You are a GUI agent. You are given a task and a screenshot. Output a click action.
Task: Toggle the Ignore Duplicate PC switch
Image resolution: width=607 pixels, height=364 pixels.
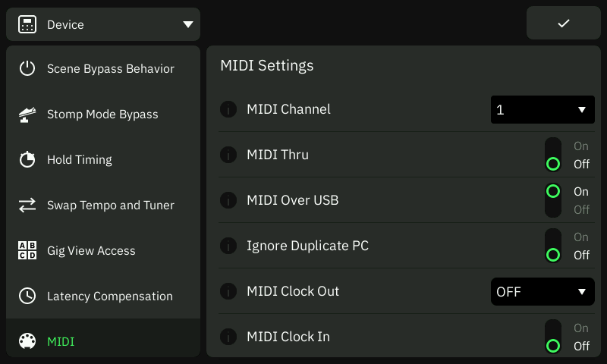(x=553, y=246)
